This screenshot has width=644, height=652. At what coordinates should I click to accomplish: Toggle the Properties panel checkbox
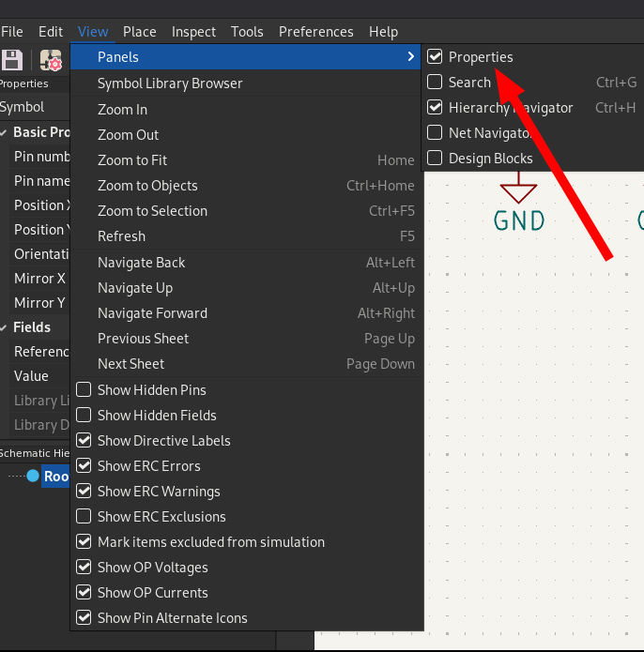(x=435, y=57)
